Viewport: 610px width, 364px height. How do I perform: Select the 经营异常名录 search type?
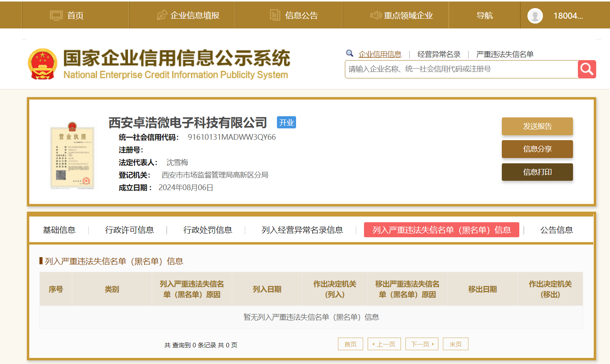coord(439,54)
